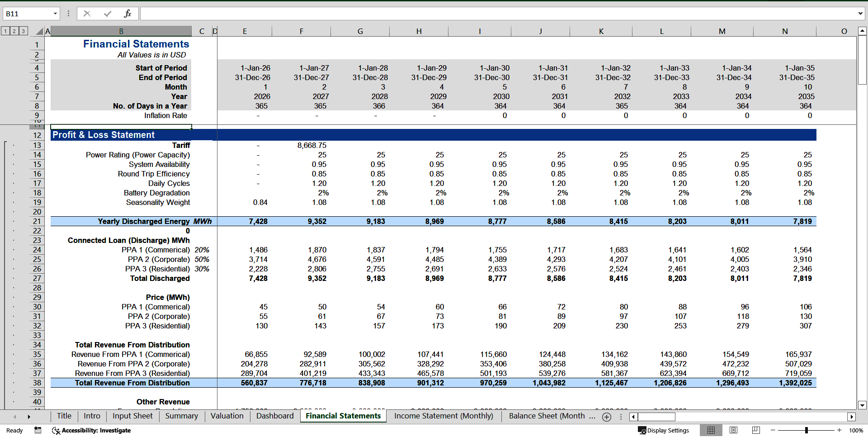Click the zoom in plus button

click(840, 430)
